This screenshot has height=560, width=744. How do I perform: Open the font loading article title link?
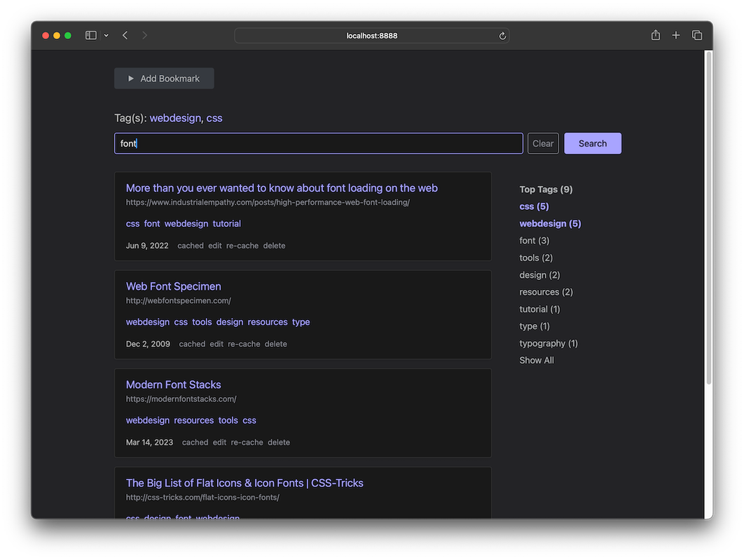282,188
